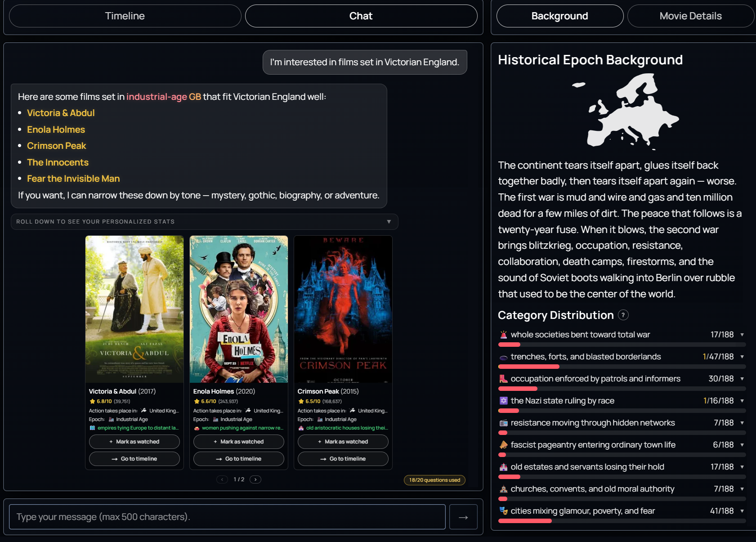Click the Crimson Peak movie poster
Screen dimensions: 756x542
pyautogui.click(x=343, y=309)
